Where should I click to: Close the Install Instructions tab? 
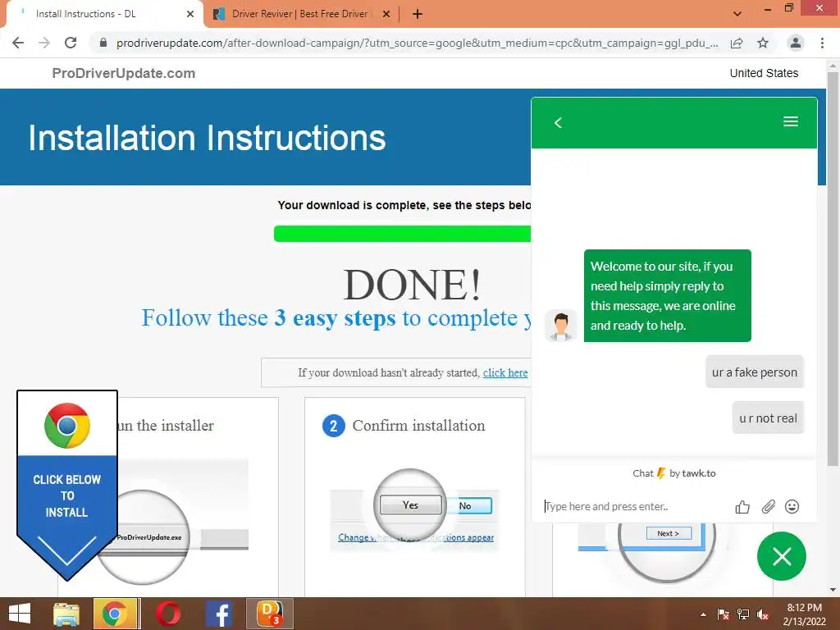(190, 14)
